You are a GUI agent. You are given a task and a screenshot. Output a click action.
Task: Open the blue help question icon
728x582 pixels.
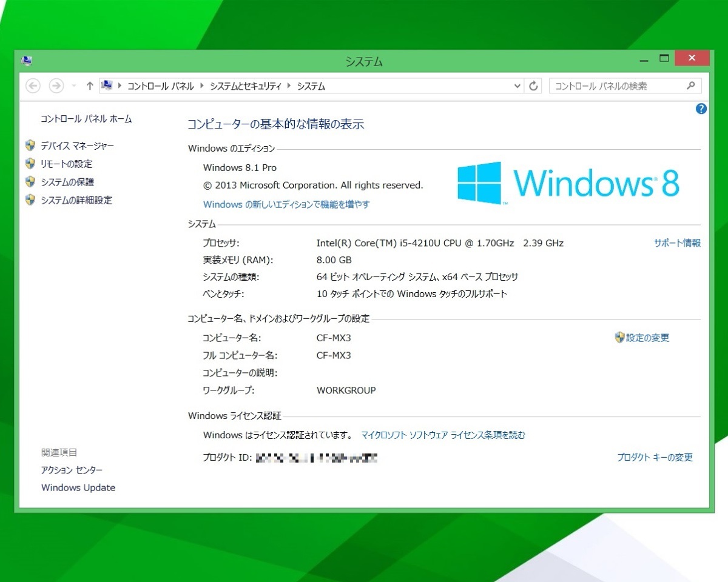coord(701,109)
